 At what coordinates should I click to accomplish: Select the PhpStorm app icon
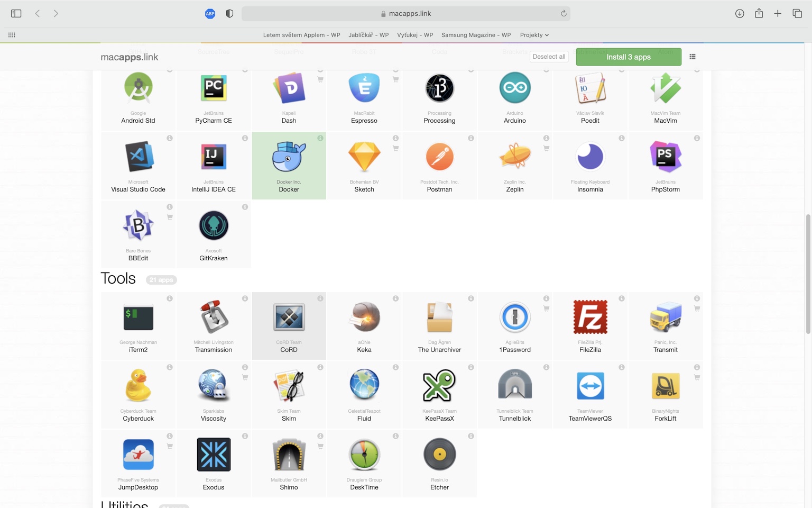tap(666, 157)
